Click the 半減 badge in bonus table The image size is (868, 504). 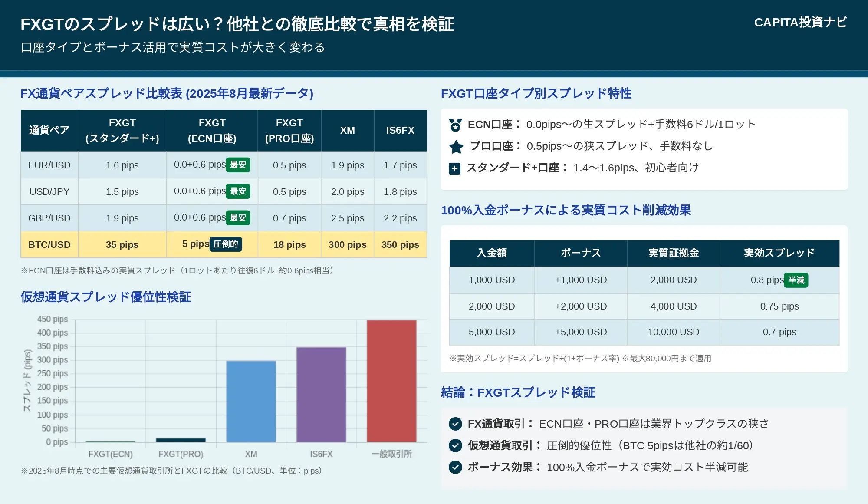click(x=796, y=280)
